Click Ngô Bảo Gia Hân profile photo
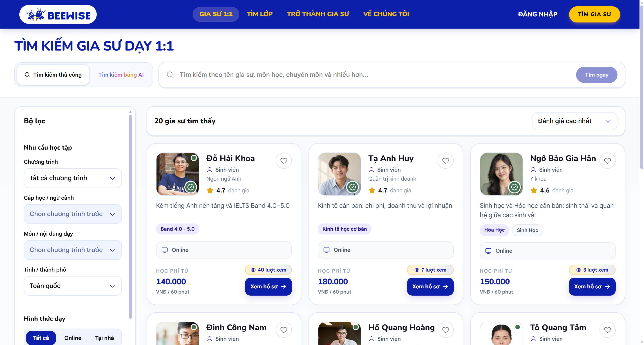 (501, 174)
